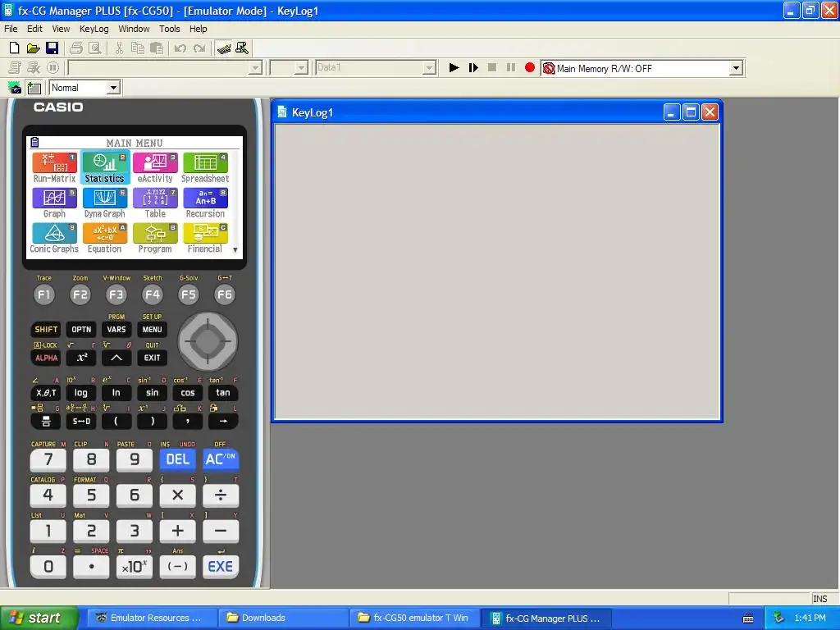Click the VARS calculator key
The image size is (840, 630).
(116, 330)
